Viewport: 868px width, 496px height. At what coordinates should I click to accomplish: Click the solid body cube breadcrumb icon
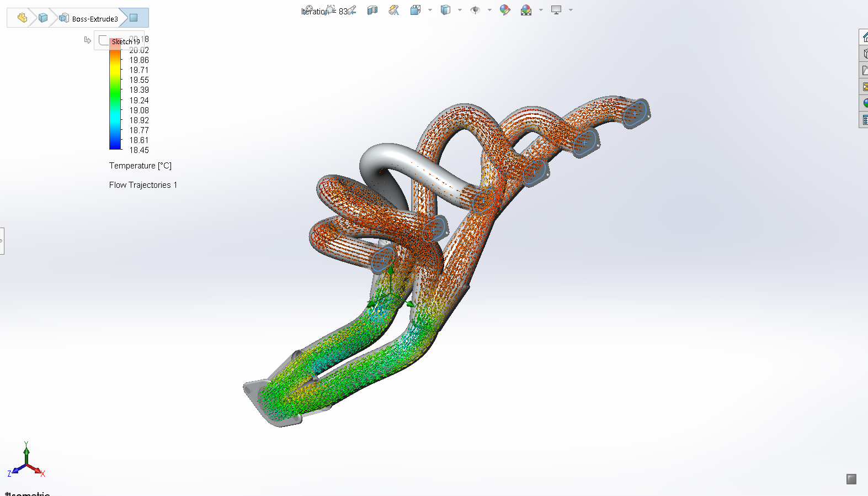[43, 18]
